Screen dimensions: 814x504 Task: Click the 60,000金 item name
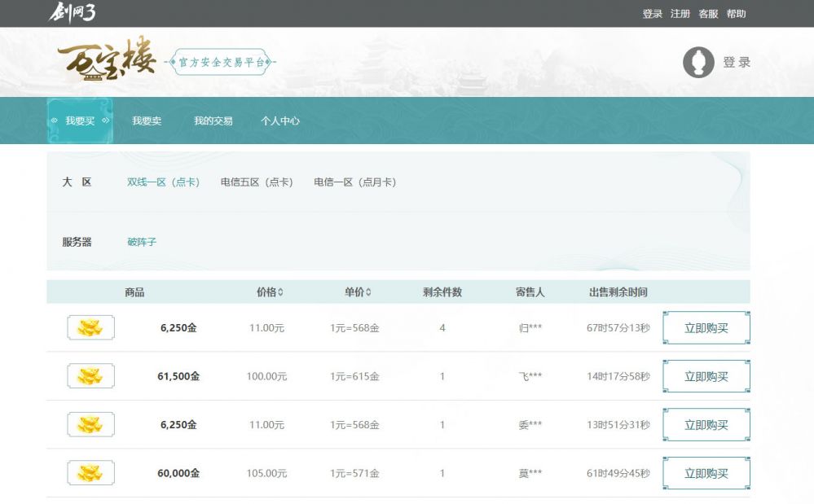[178, 473]
